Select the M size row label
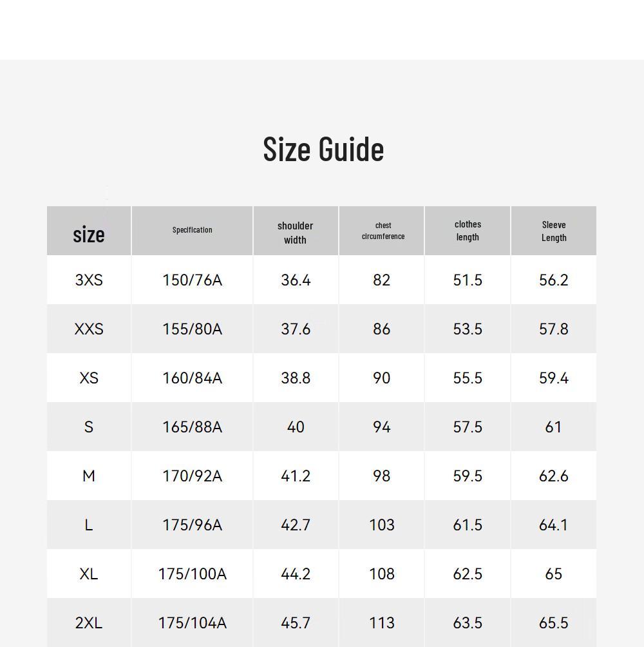This screenshot has height=647, width=644. (89, 476)
